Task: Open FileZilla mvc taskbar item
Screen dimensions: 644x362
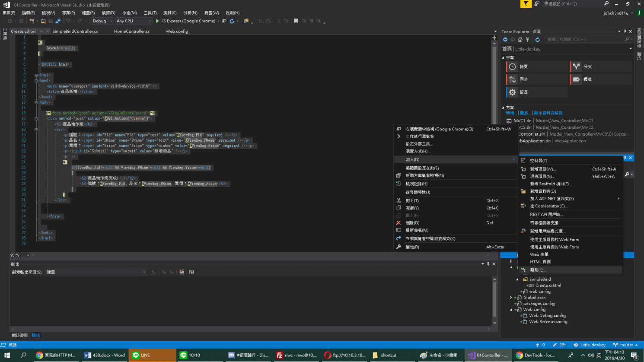Action: [296, 355]
